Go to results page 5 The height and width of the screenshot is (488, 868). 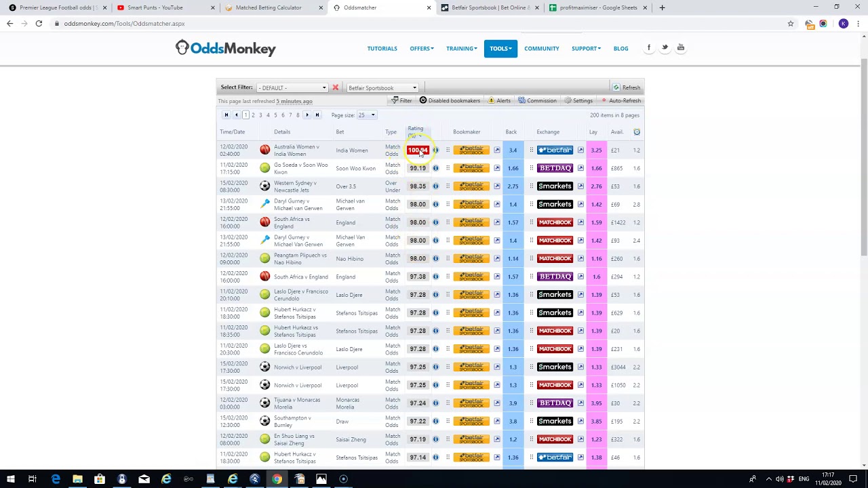[275, 115]
